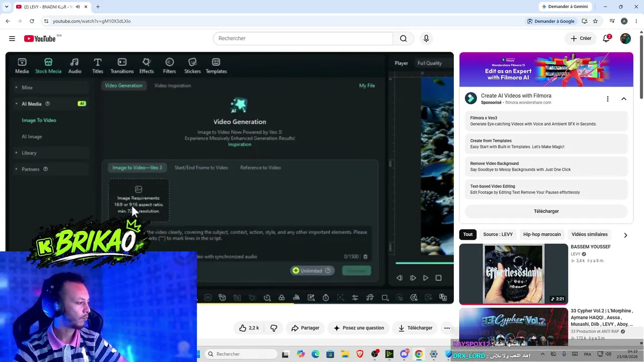This screenshot has width=644, height=362.
Task: Collapse the Filmora ad panel chevron
Action: [x=624, y=99]
